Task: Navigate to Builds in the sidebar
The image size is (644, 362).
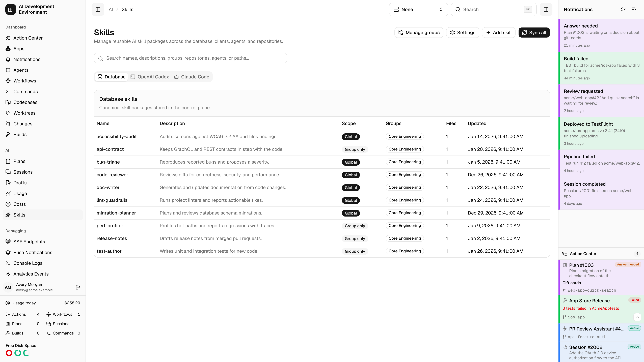Action: pyautogui.click(x=43, y=134)
